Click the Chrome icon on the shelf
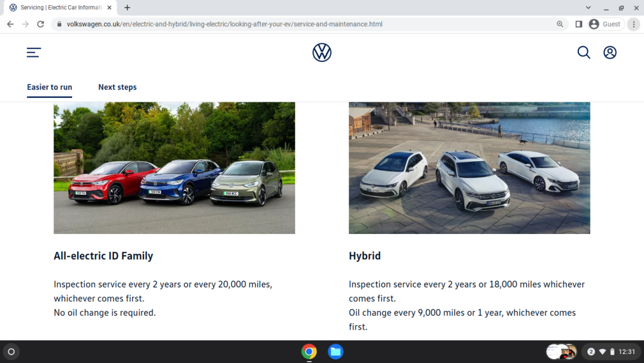This screenshot has width=644, height=363. click(309, 351)
